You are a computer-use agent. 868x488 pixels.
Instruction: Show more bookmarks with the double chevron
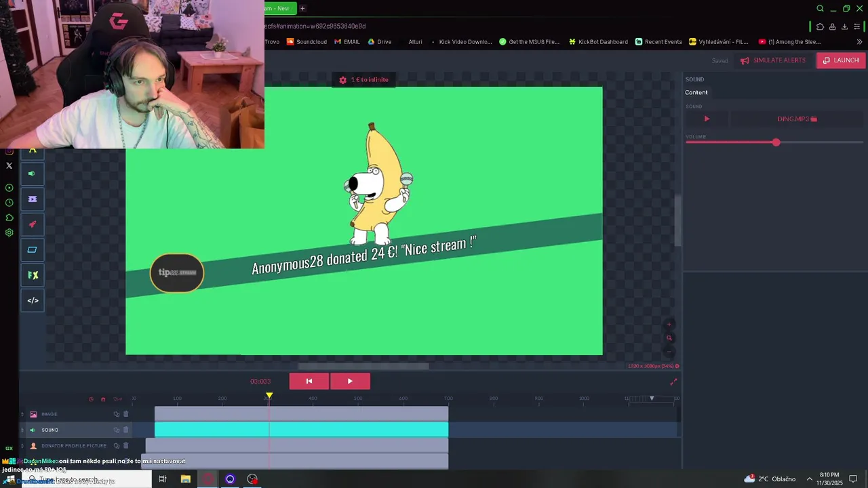860,41
